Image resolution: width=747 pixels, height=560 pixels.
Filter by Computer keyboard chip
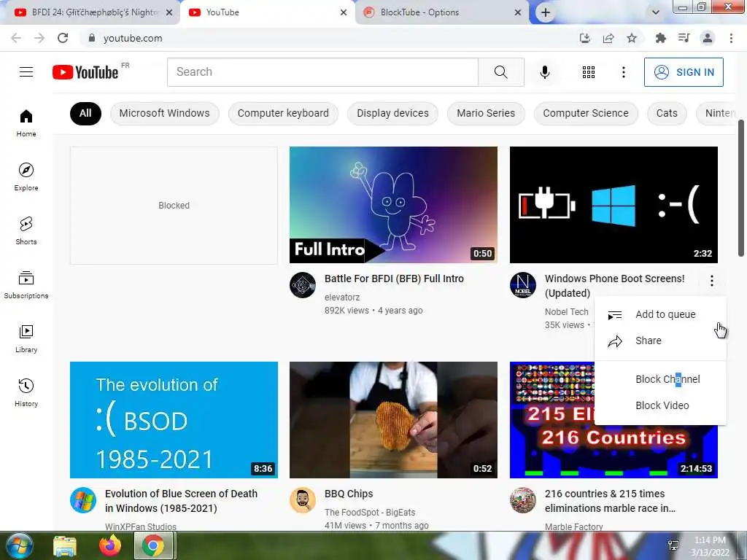tap(283, 113)
